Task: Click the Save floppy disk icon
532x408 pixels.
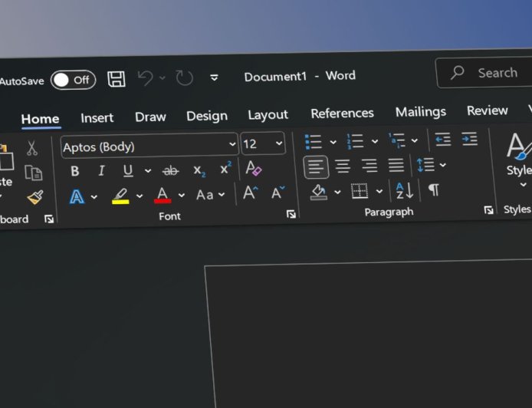Action: [117, 79]
